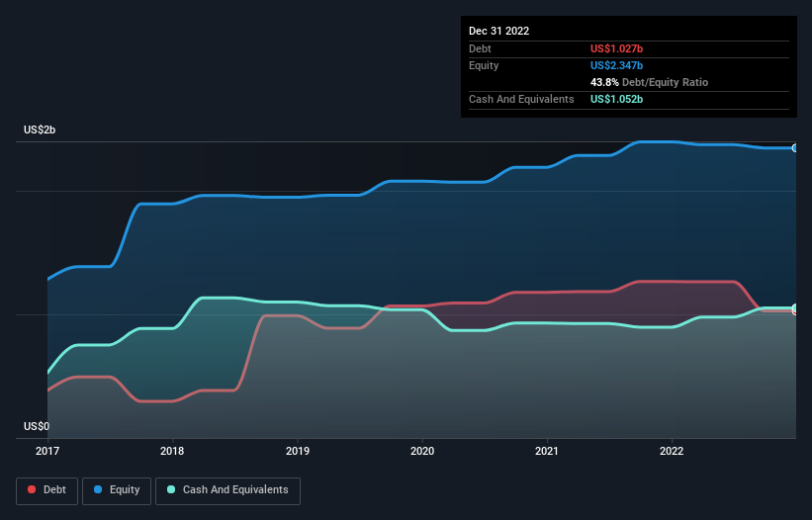Click the 2022 x-axis label
The image size is (812, 520).
pos(672,451)
